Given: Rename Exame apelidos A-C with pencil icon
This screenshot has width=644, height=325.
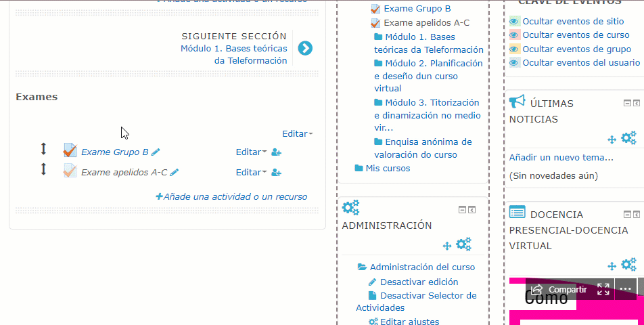Looking at the screenshot, I should click(175, 172).
